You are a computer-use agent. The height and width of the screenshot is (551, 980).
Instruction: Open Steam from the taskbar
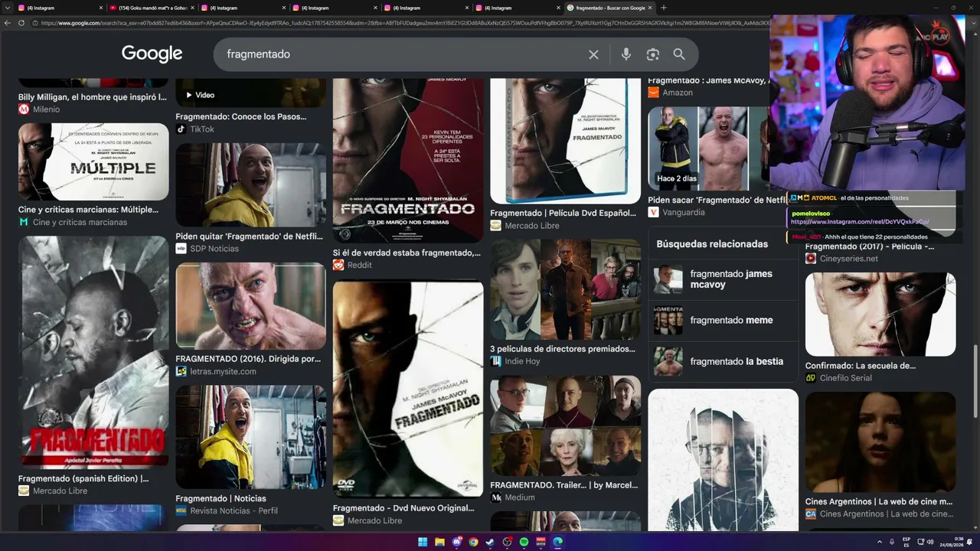point(490,542)
